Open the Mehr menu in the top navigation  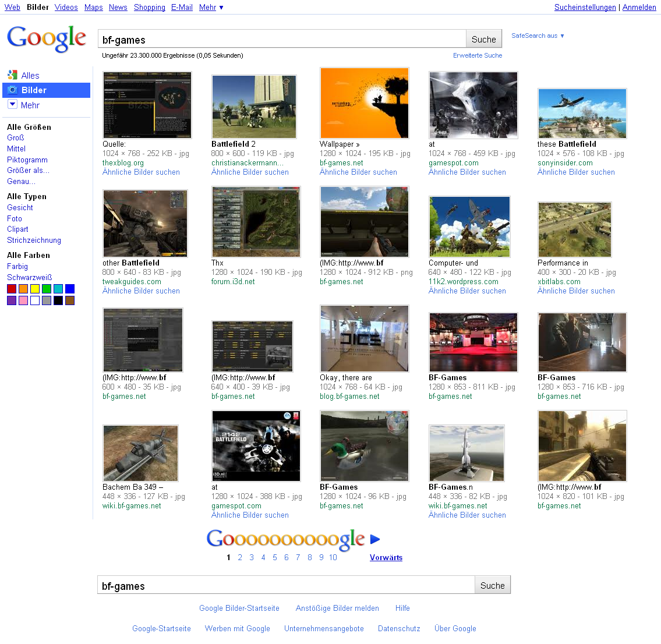pos(211,7)
